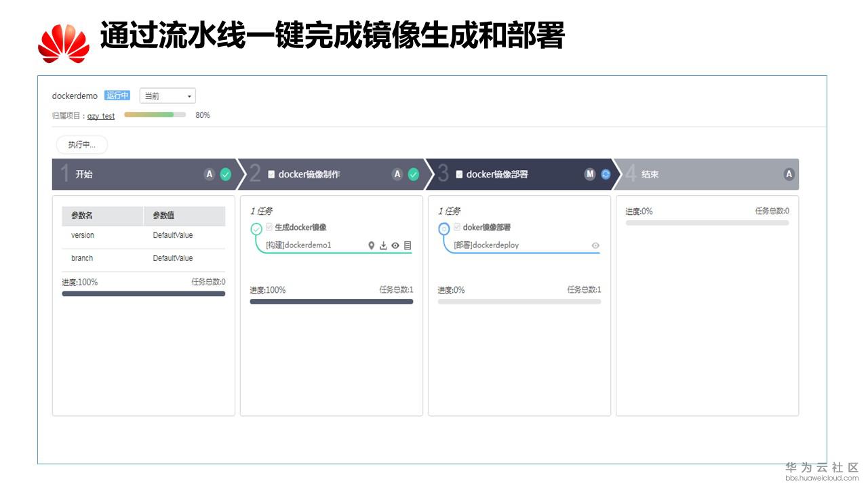Click the circular status node of doker镜像部署
868x488 pixels.
[x=443, y=228]
